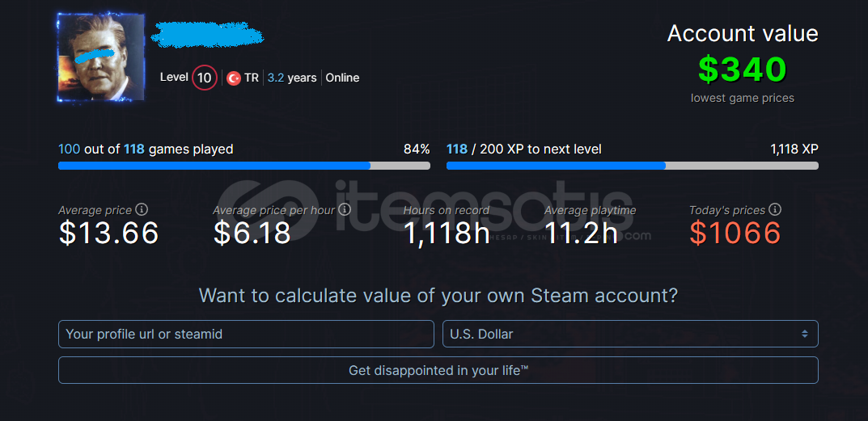
Task: Click the $1066 today's prices value
Action: pyautogui.click(x=735, y=233)
